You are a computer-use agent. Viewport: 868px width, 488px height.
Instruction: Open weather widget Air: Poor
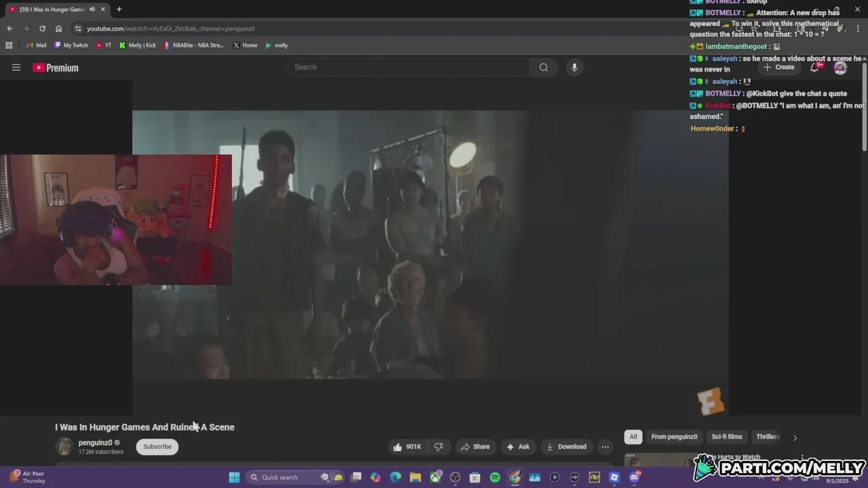(x=27, y=477)
